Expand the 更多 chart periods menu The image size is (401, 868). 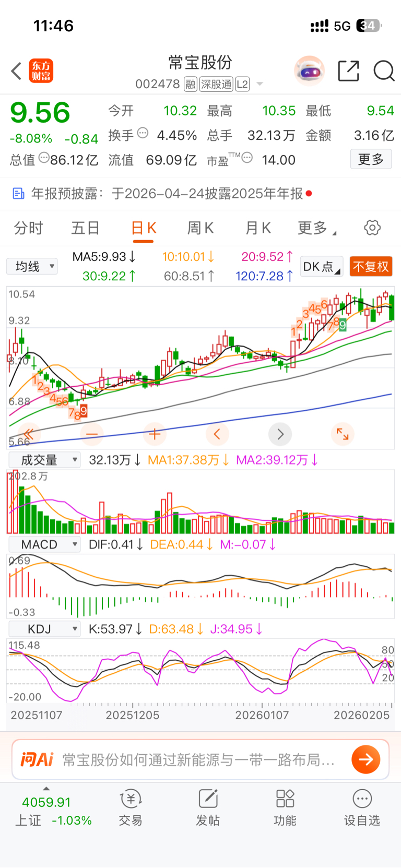(x=317, y=228)
